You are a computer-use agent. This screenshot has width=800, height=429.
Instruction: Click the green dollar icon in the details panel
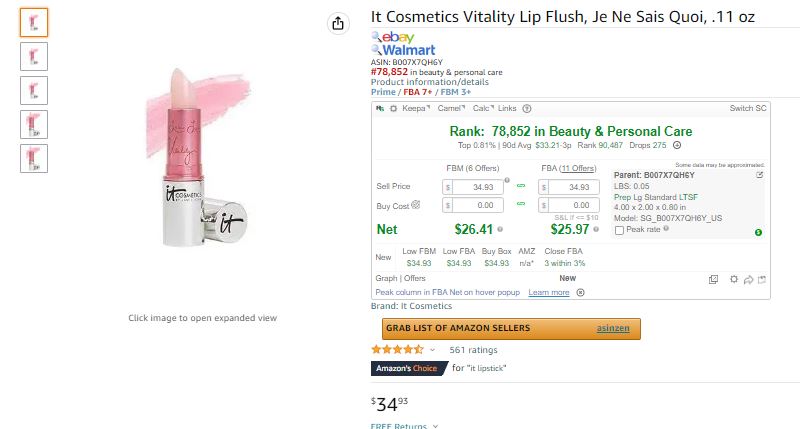pyautogui.click(x=758, y=233)
